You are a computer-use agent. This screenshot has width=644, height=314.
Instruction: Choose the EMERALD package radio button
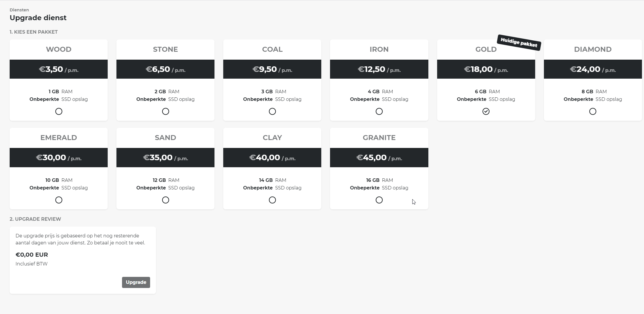click(x=59, y=200)
